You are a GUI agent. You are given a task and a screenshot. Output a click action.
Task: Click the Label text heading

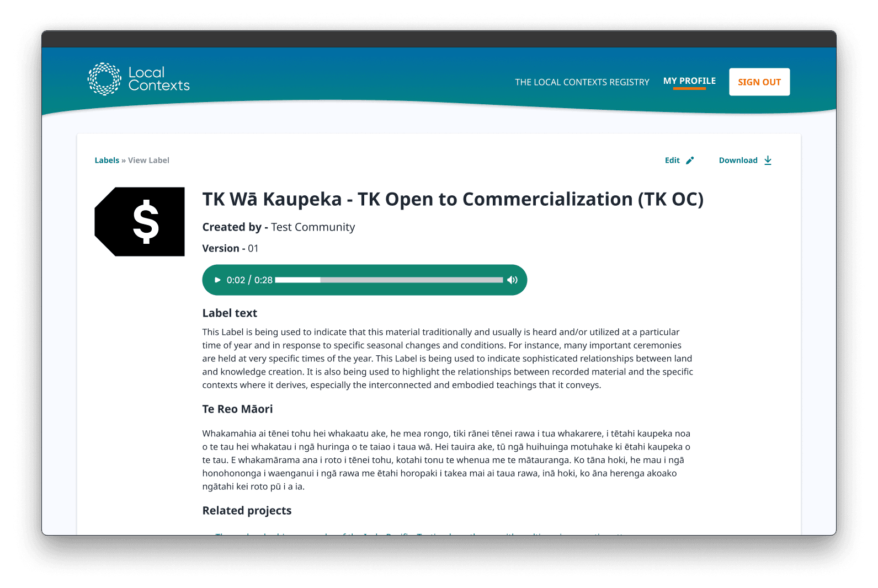(x=230, y=313)
